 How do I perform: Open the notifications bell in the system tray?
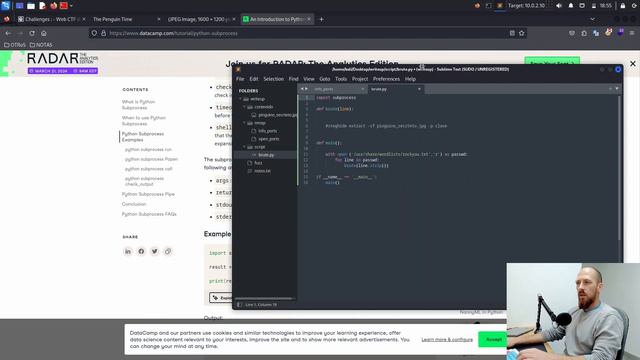point(571,6)
